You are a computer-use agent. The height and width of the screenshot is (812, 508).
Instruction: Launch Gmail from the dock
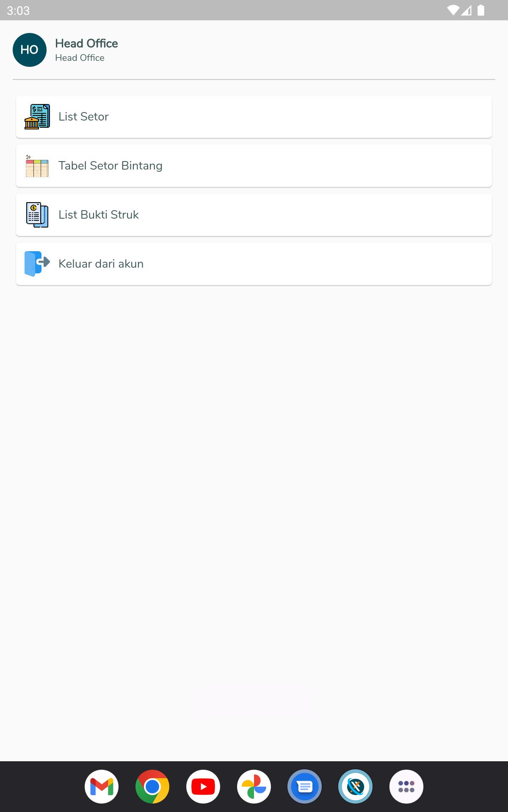[102, 787]
